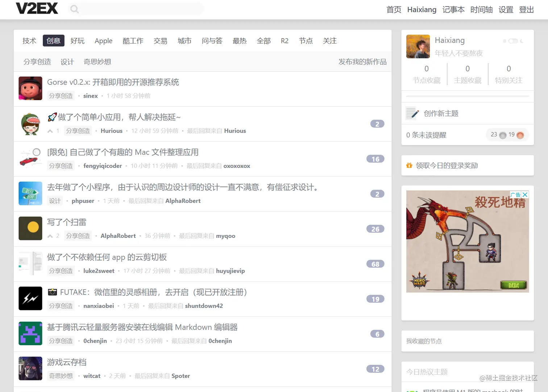
Task: Open the Gorse v0.2.x post title
Action: pyautogui.click(x=113, y=82)
